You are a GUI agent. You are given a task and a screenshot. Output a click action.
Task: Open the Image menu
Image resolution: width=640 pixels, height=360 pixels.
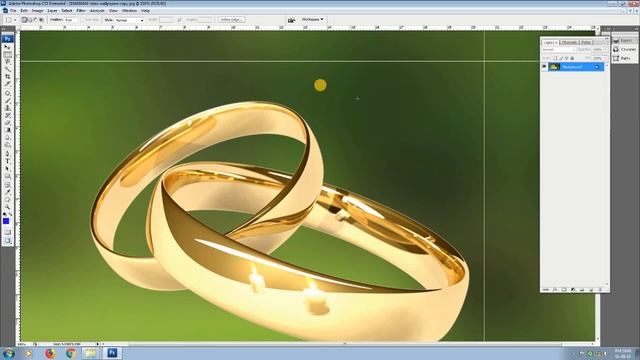point(38,11)
